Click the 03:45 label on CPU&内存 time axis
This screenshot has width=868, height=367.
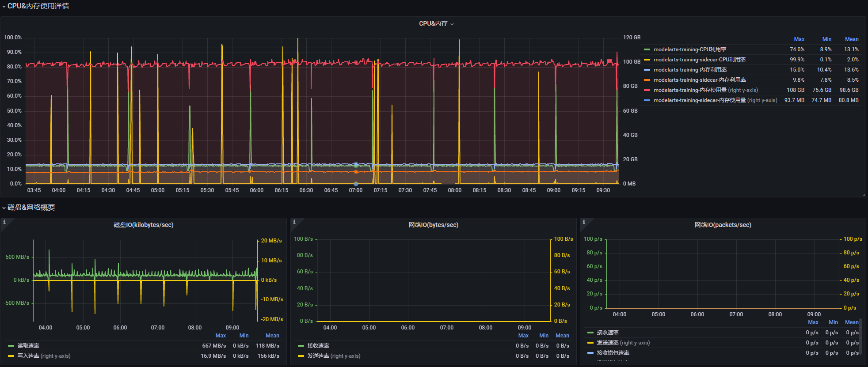pos(34,190)
